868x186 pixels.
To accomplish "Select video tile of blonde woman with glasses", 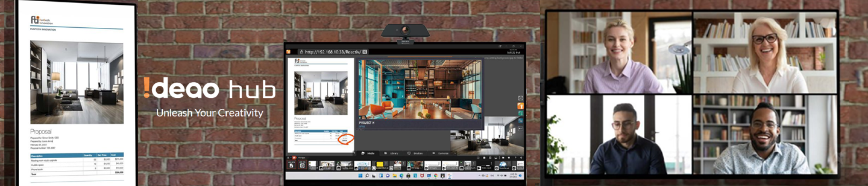I will pos(765,53).
